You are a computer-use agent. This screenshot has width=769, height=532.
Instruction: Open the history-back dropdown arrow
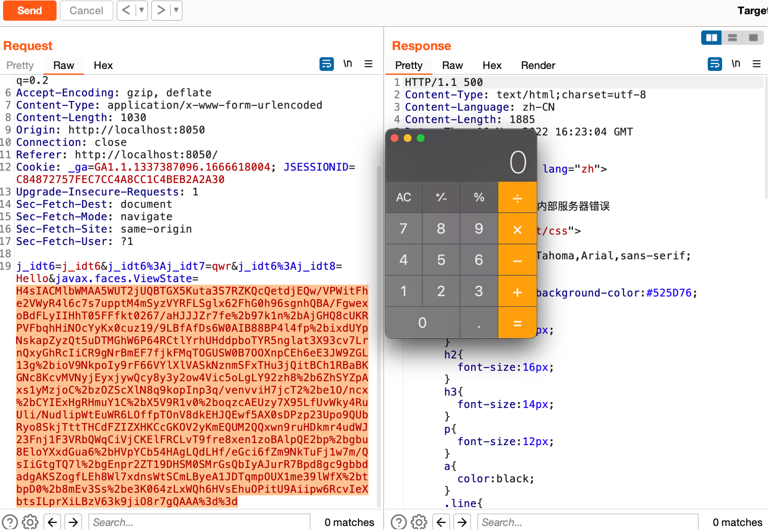click(141, 10)
